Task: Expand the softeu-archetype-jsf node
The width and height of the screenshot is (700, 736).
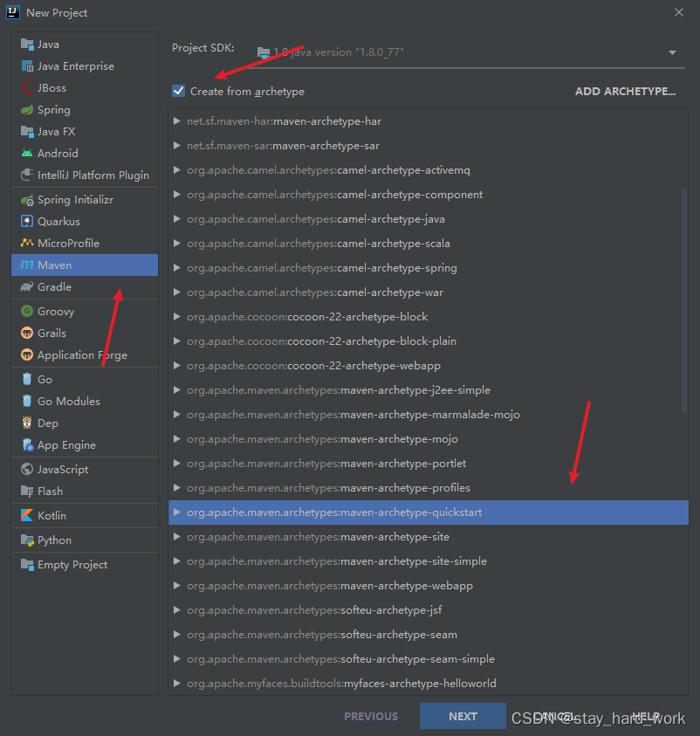Action: point(177,610)
